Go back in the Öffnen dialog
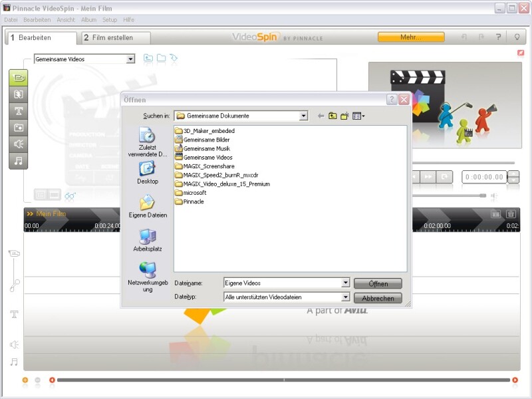Image resolution: width=532 pixels, height=399 pixels. (321, 116)
